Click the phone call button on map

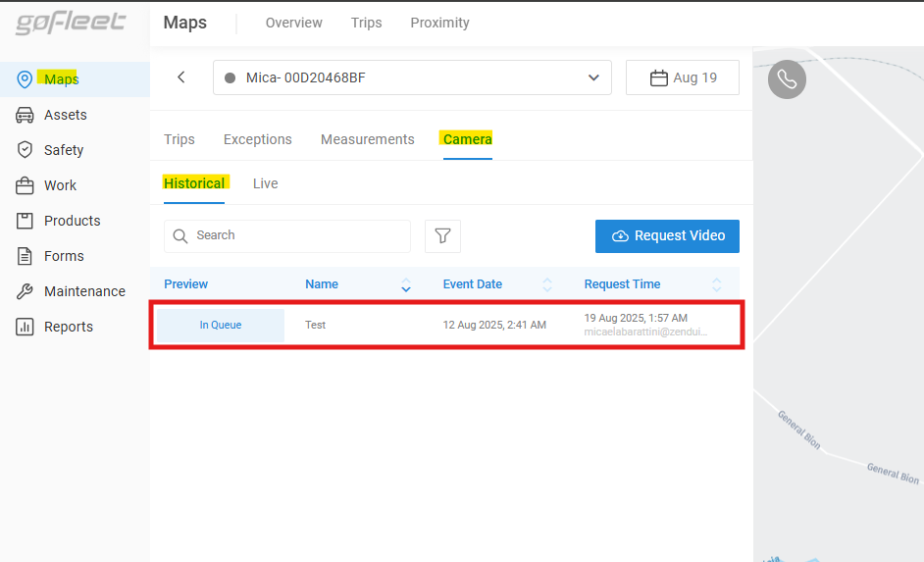(787, 79)
